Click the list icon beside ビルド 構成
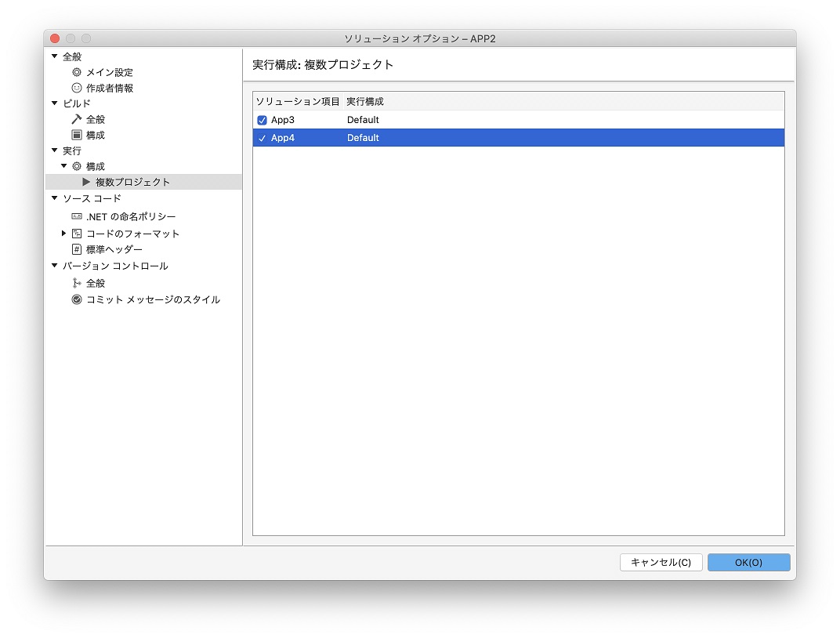This screenshot has width=840, height=638. tap(77, 135)
